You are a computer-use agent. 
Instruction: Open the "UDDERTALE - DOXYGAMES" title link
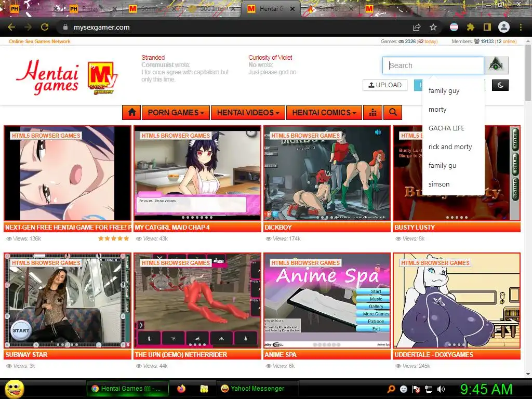point(434,354)
